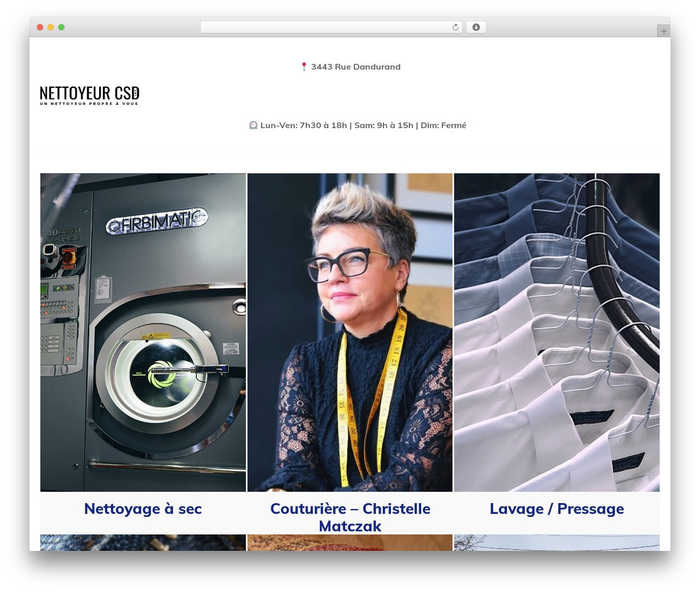Open the Nettoyeur CSD logo link

point(90,95)
